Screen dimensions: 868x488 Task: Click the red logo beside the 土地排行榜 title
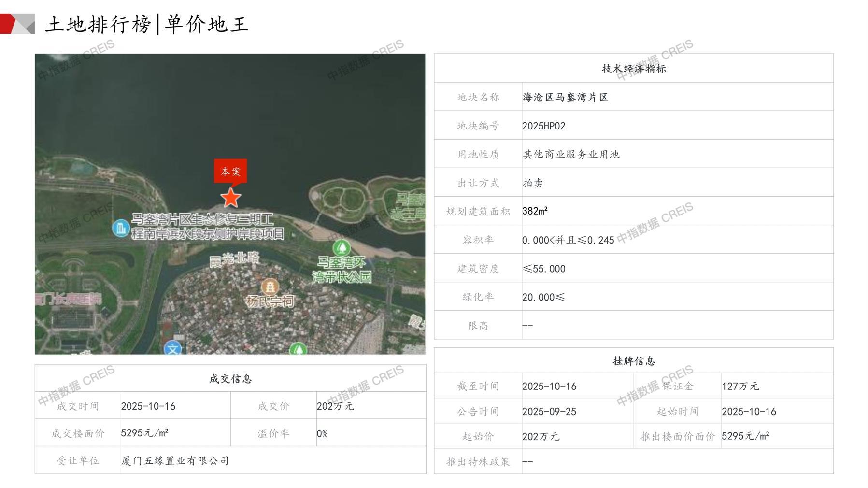pos(17,24)
